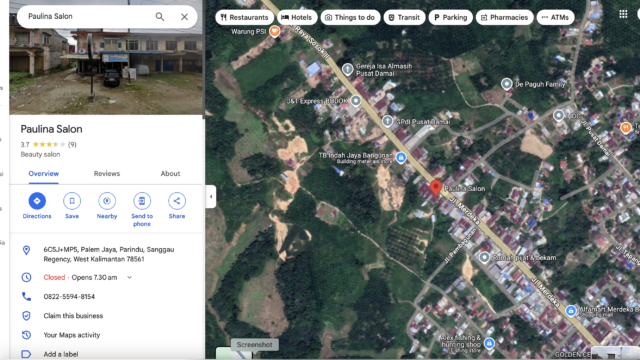Select Damai pijat & bekam marker
This screenshot has height=360, width=640.
tap(484, 258)
